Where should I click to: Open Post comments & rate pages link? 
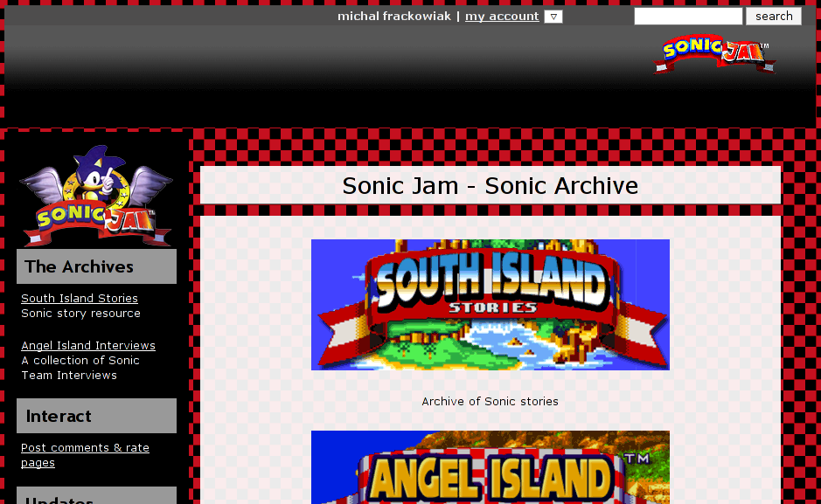[85, 455]
